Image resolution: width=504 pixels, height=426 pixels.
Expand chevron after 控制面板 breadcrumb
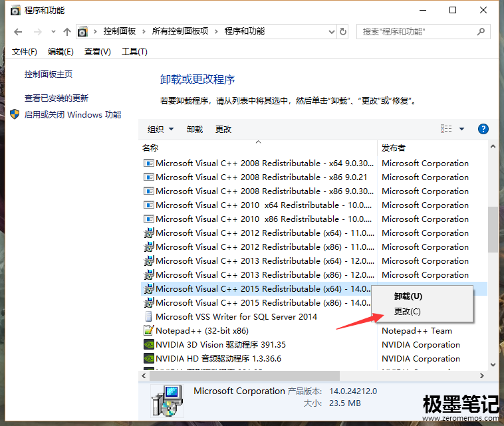pos(144,31)
